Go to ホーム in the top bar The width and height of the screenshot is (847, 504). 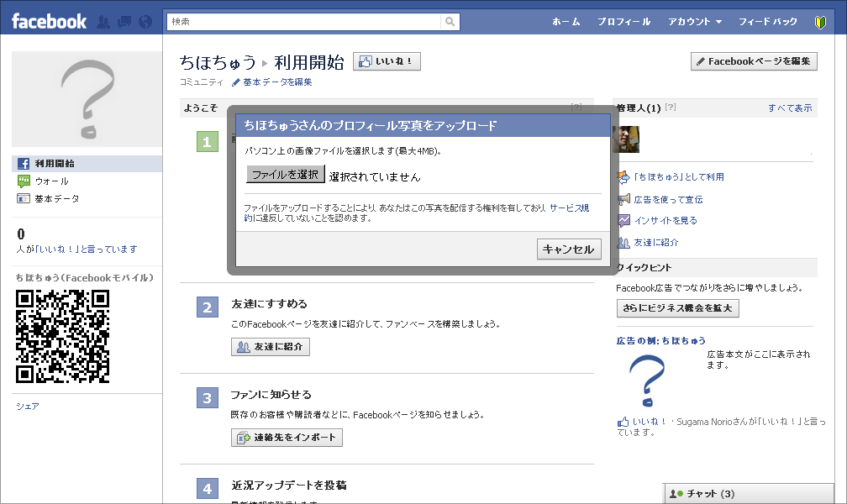pos(566,22)
